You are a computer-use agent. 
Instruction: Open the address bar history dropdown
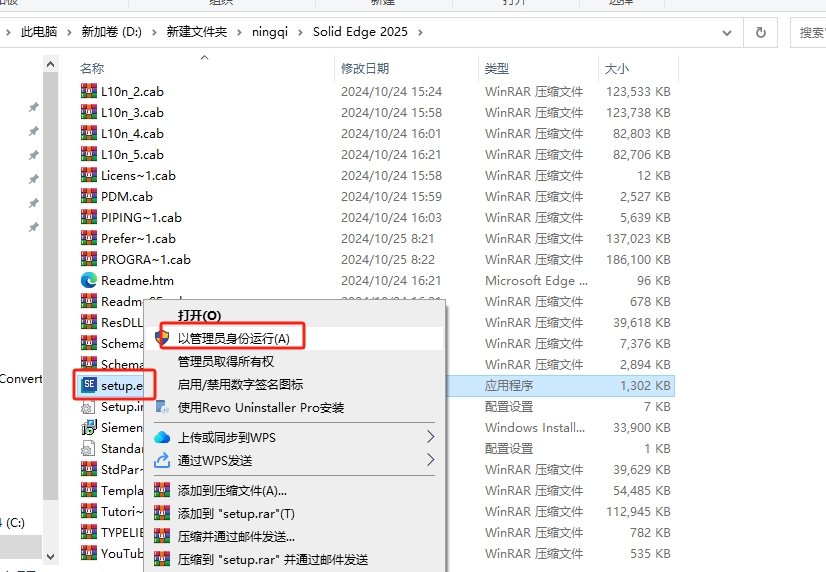coord(727,33)
